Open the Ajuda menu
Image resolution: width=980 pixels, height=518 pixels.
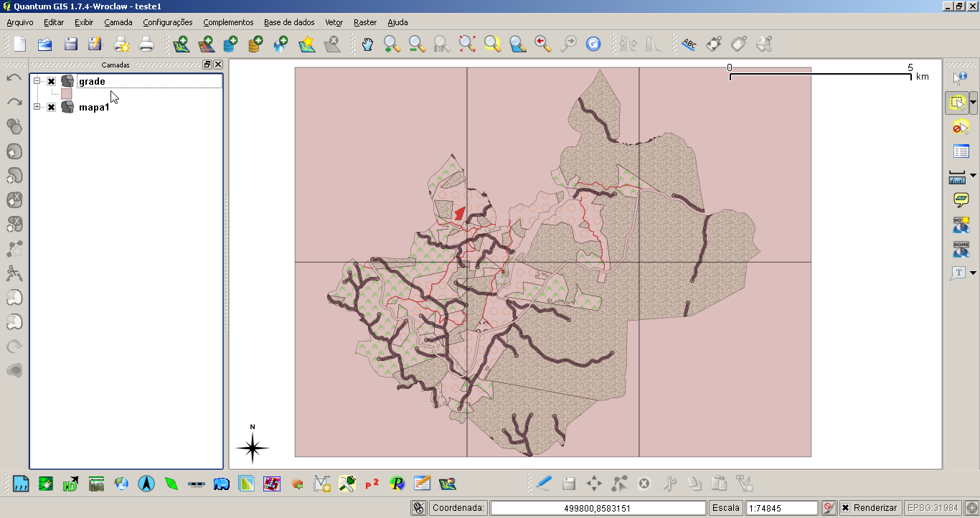click(397, 22)
